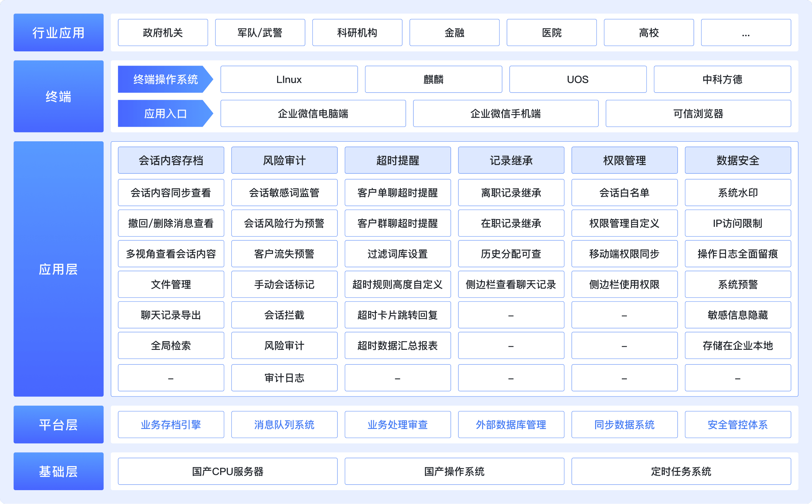Image resolution: width=812 pixels, height=504 pixels.
Task: Click 会话敏感词监管 feature box
Action: [x=284, y=193]
